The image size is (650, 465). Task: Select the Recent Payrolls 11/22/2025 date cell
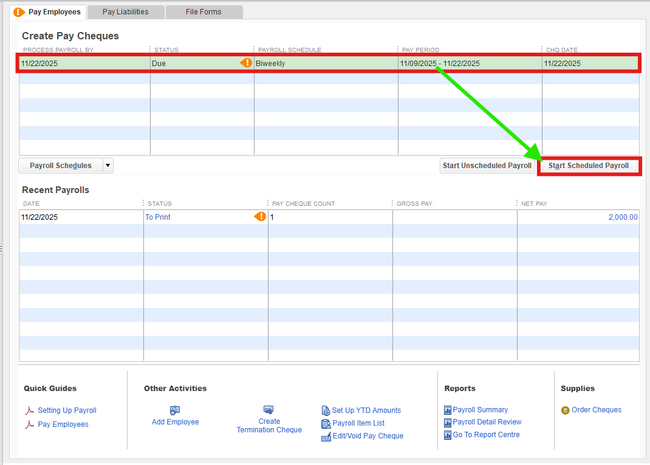(x=81, y=217)
